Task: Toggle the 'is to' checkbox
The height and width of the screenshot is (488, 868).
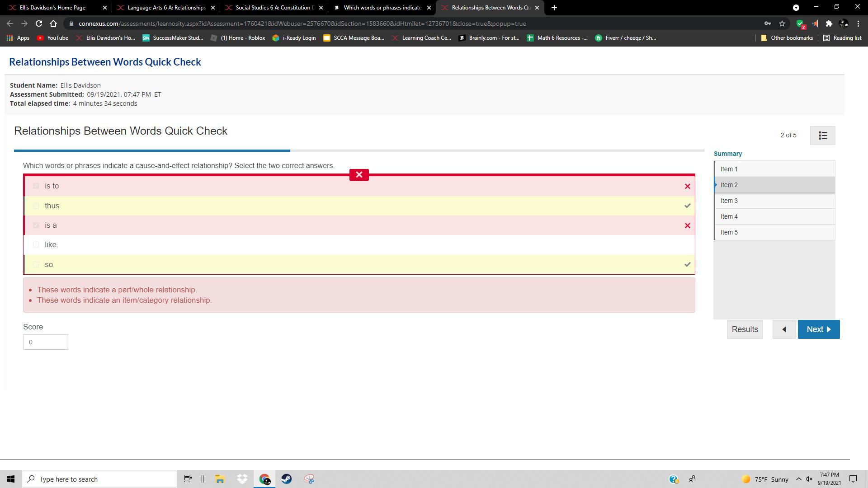Action: [x=36, y=186]
